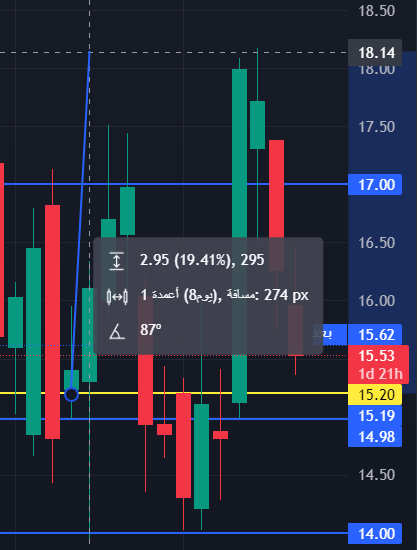
Task: Select the 15.19 horizontal line label
Action: 375,416
